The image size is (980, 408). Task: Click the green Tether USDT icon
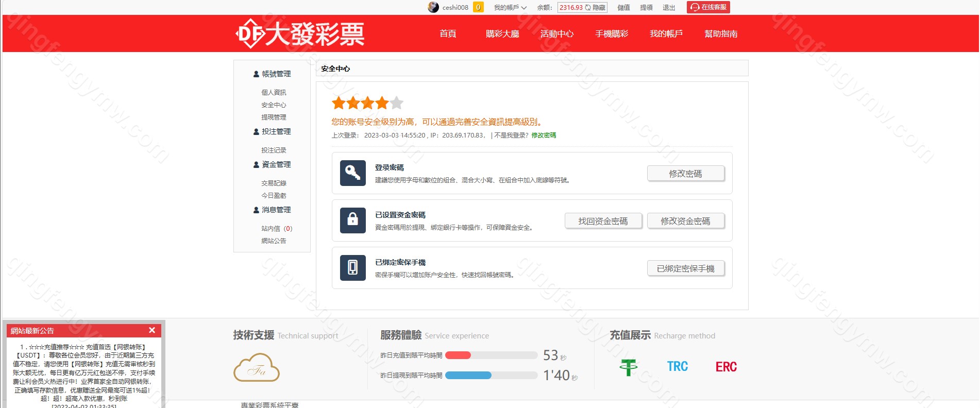point(628,367)
